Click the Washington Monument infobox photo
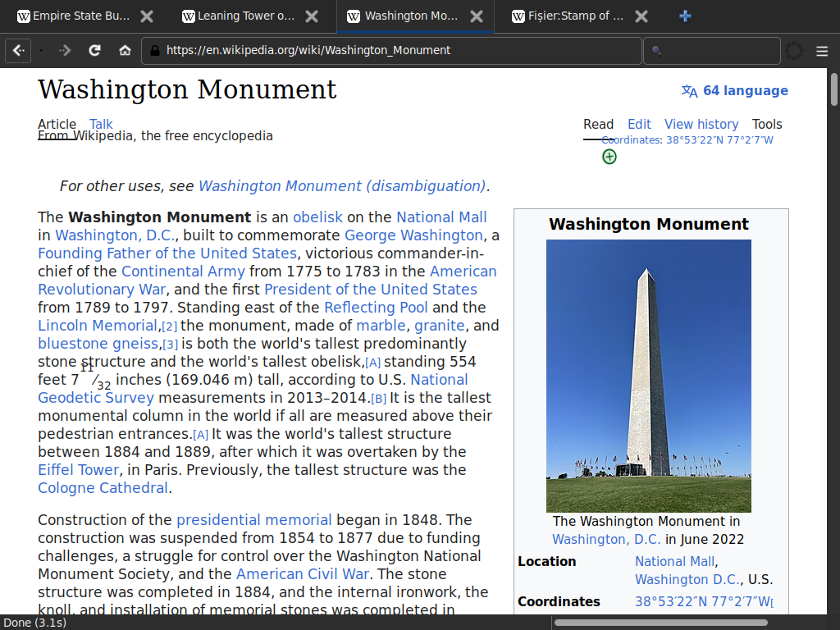Image resolution: width=840 pixels, height=630 pixels. click(648, 376)
